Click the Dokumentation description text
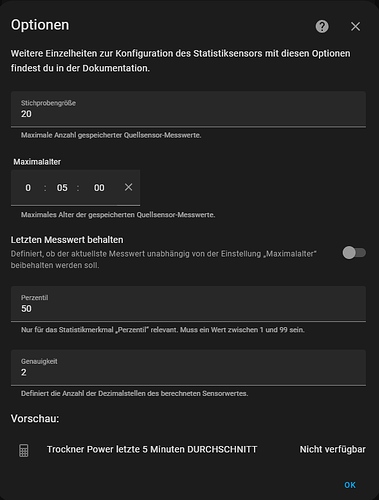379x500 pixels. pos(180,61)
